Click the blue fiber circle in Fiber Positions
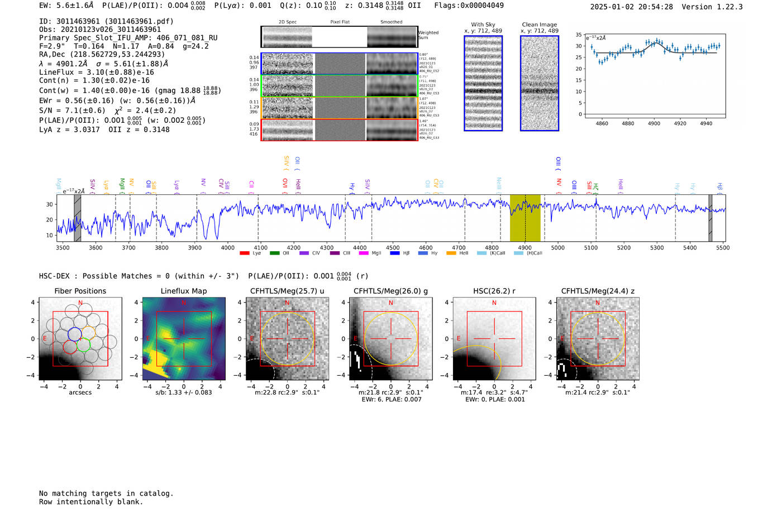This screenshot has height=532, width=782. tap(74, 334)
